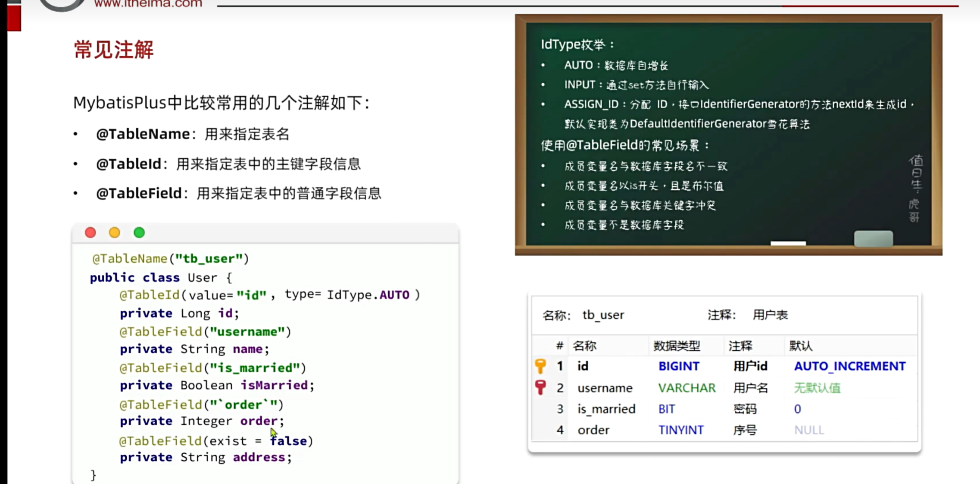
Task: Click the 默认 column header
Action: pos(801,346)
